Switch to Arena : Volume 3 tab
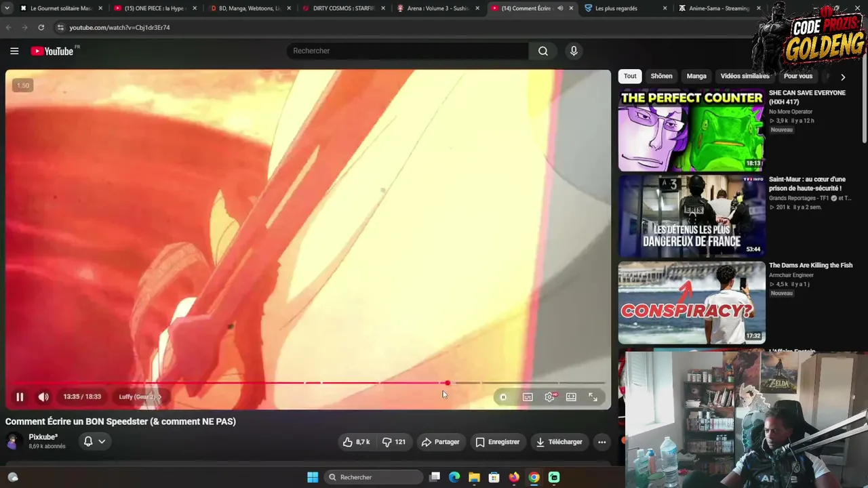 437,8
